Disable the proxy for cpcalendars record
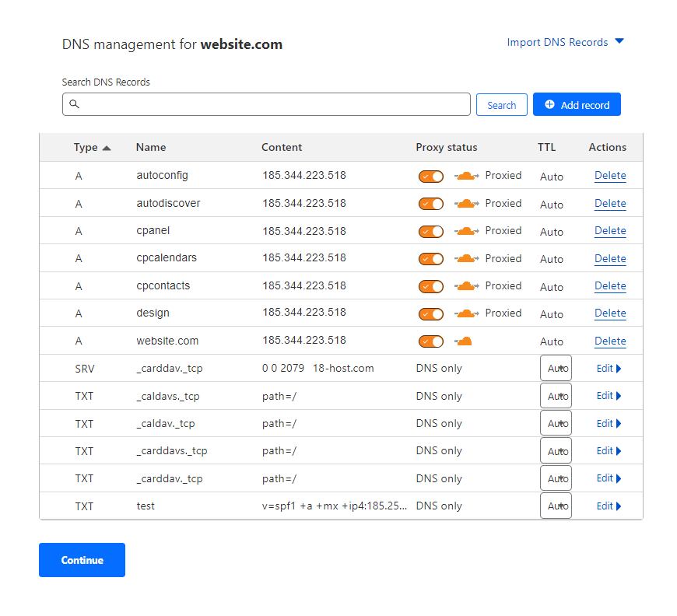Viewport: 677px width, 616px height. pyautogui.click(x=431, y=259)
